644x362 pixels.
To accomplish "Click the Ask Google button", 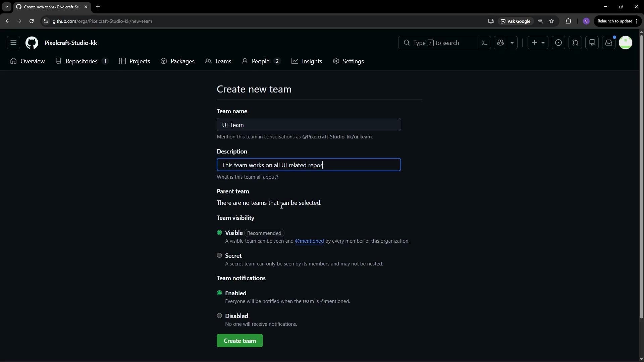I will tap(516, 21).
